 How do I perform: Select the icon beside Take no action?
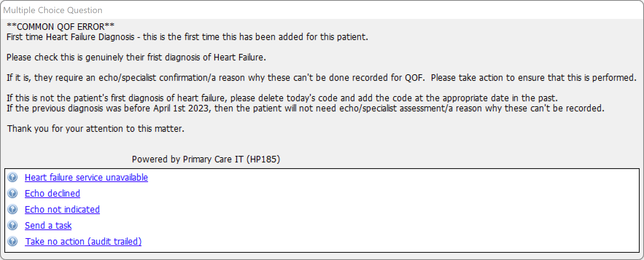(12, 241)
